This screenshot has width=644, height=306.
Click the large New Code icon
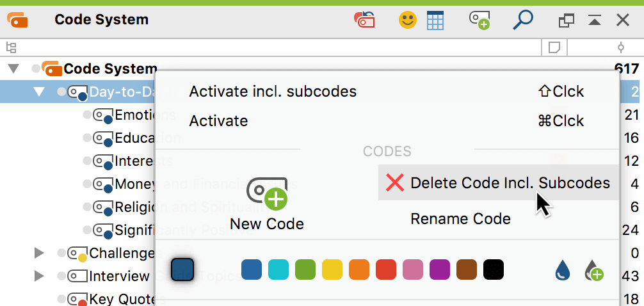click(x=267, y=194)
